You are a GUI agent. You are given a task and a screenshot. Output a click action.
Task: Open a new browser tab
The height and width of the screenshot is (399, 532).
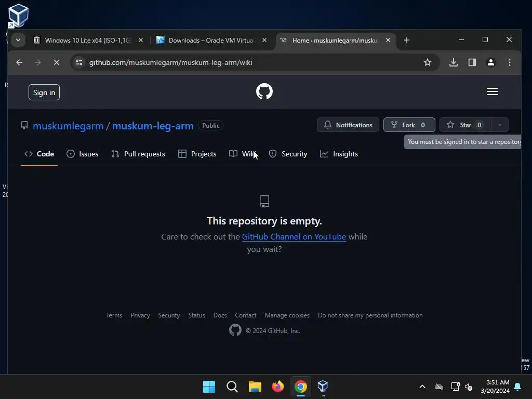[407, 41]
